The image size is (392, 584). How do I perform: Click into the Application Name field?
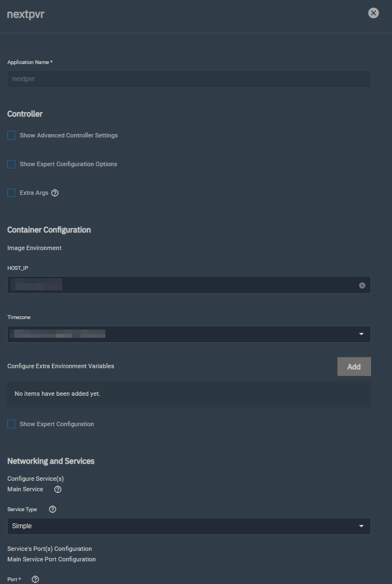pos(189,79)
